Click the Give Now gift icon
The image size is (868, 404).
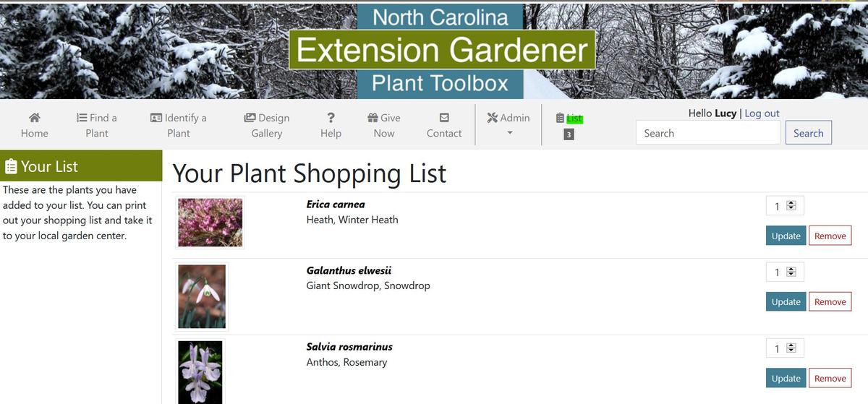(373, 118)
